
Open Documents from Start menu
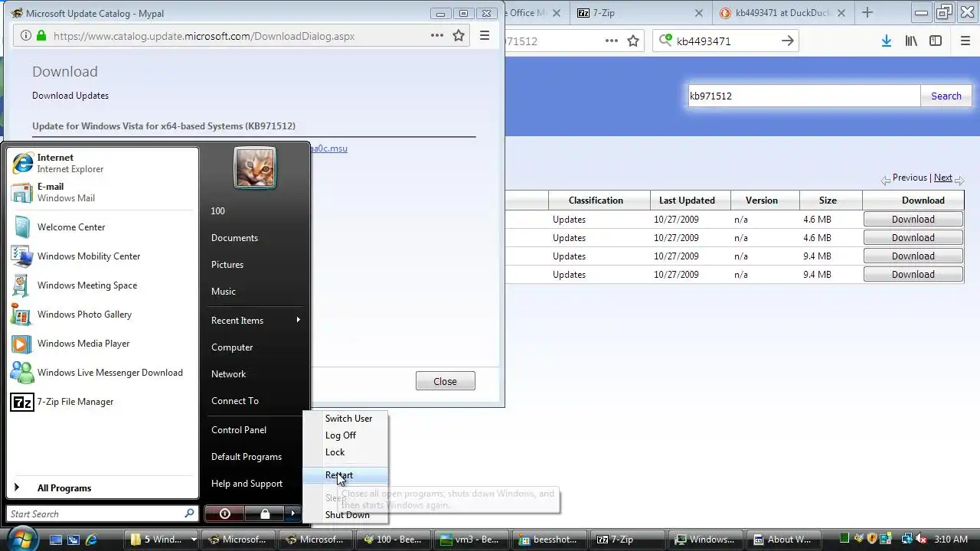click(234, 238)
